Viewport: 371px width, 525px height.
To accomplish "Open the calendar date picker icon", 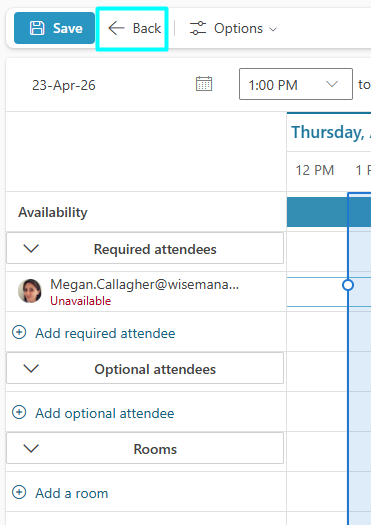I will [x=204, y=84].
